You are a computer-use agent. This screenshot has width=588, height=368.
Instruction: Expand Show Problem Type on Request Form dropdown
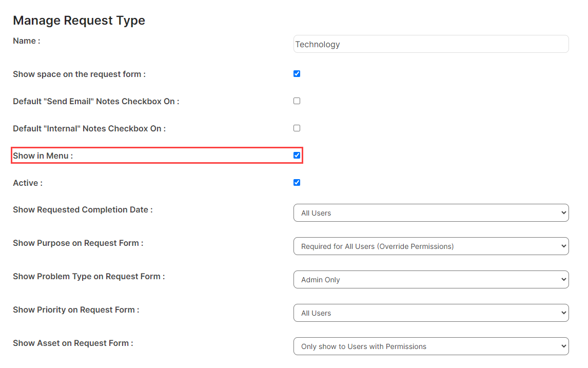coord(431,280)
